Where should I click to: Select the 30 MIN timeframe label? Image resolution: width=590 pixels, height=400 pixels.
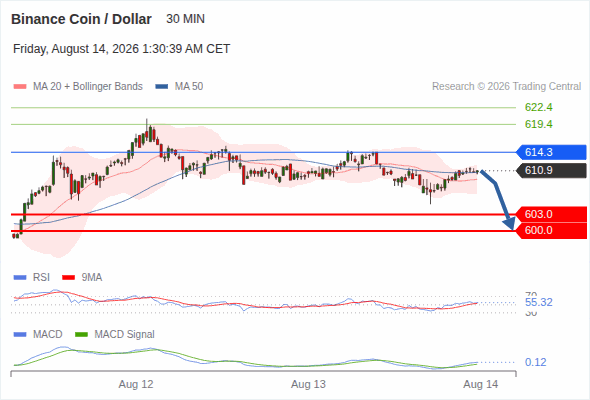[186, 19]
